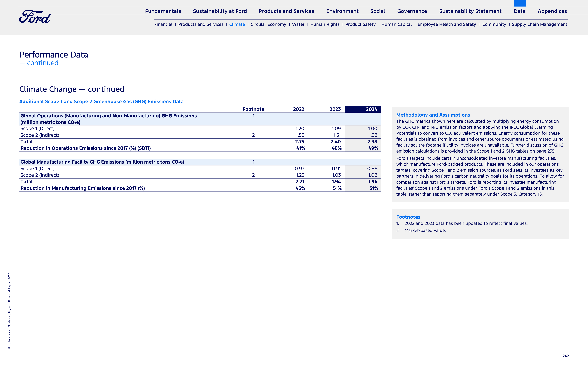The width and height of the screenshot is (588, 368).
Task: Click the Performance Data title
Action: (x=53, y=55)
